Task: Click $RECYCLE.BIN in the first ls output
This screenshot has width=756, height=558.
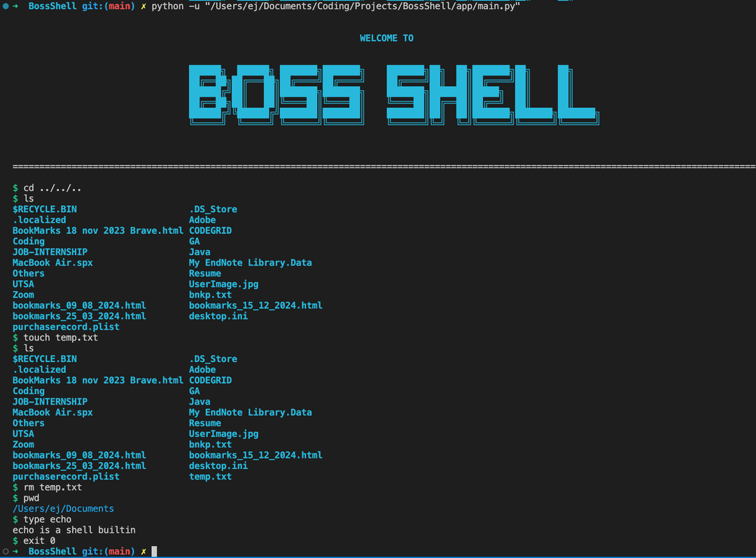Action: tap(44, 209)
